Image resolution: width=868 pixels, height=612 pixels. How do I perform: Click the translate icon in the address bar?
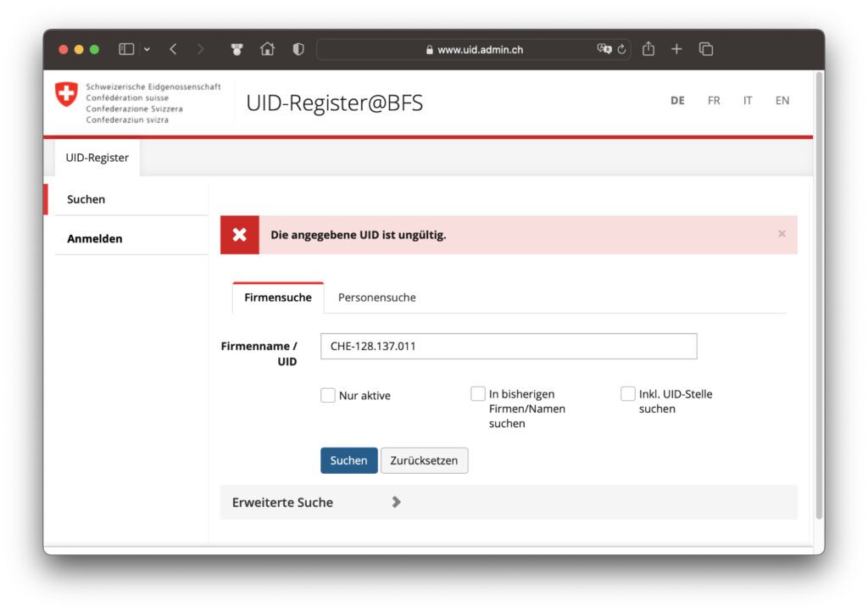pyautogui.click(x=603, y=49)
